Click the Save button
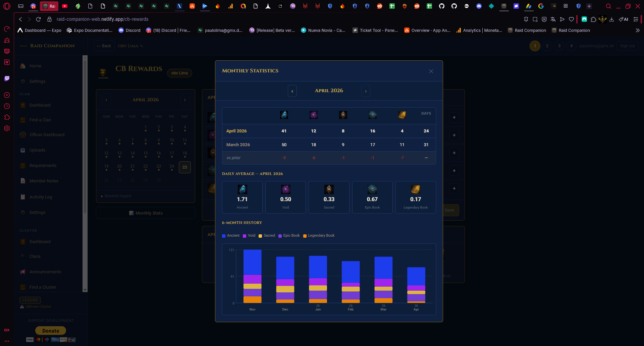Viewport: 644px width, 346px height. [449, 210]
